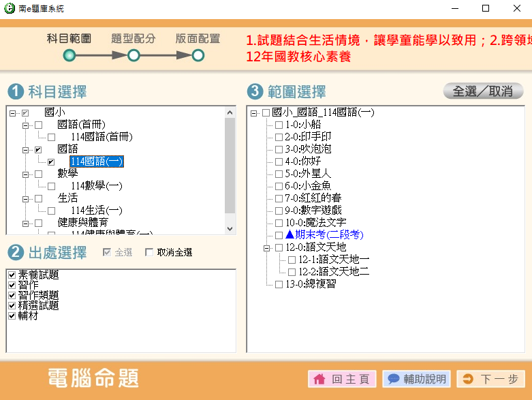532x400 pixels.
Task: Uncheck the 素養試題 source checkbox
Action: pyautogui.click(x=12, y=275)
